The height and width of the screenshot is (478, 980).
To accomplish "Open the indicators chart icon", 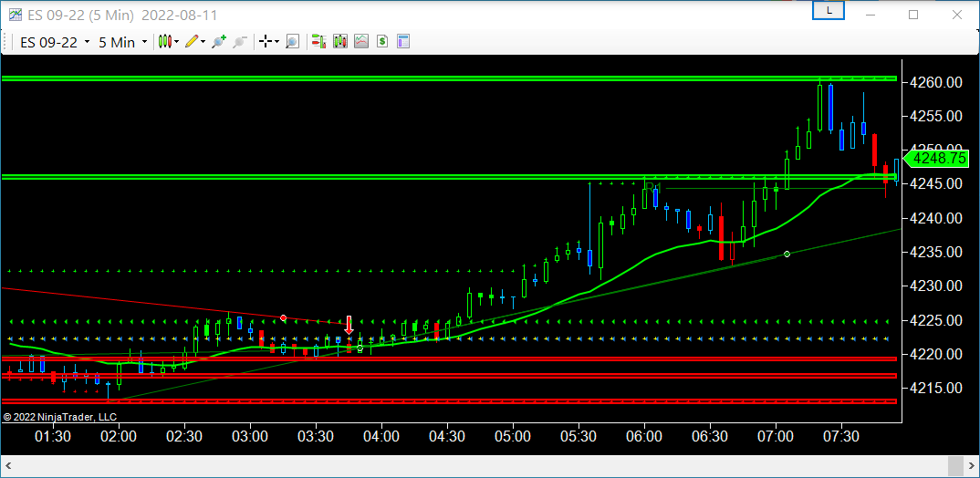I will click(361, 42).
